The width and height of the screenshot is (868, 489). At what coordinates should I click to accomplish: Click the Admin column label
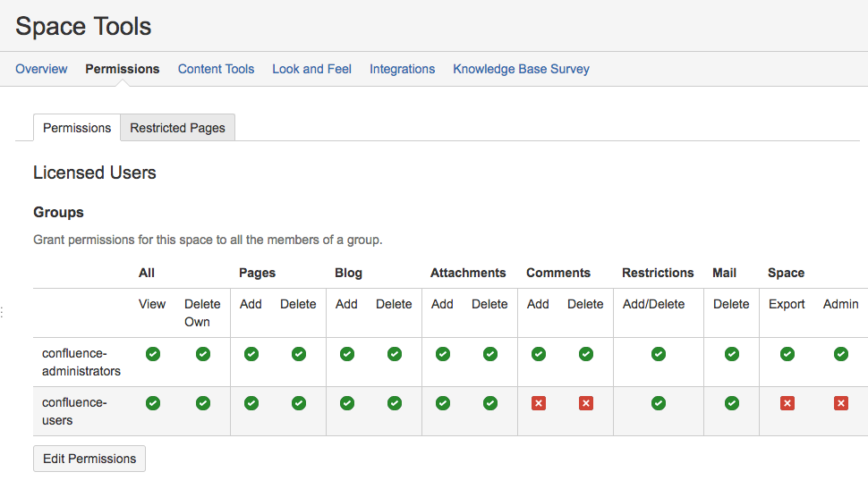click(x=841, y=304)
